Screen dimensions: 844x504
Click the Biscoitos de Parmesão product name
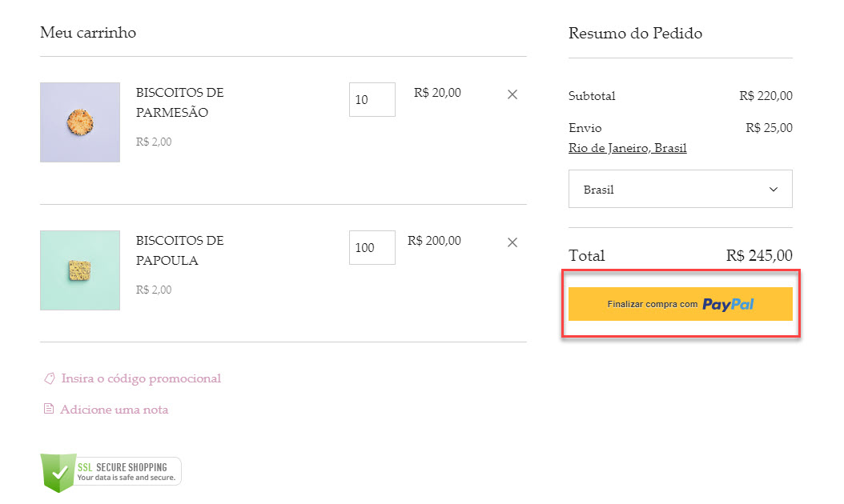tap(179, 102)
